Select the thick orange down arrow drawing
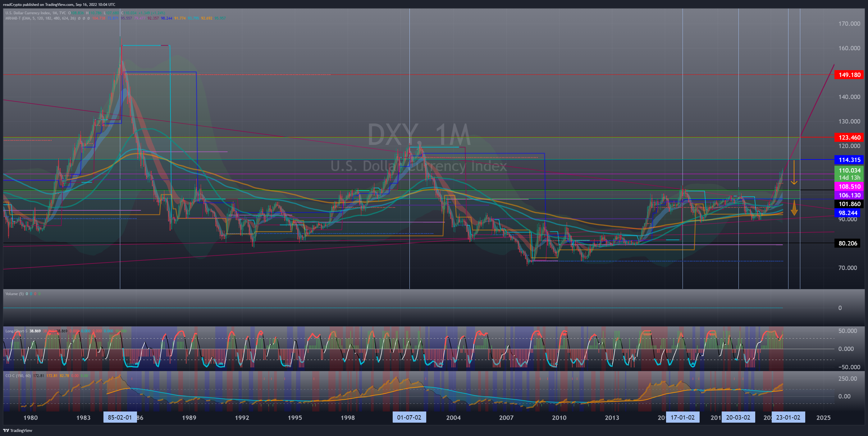The height and width of the screenshot is (436, 868). pos(794,207)
